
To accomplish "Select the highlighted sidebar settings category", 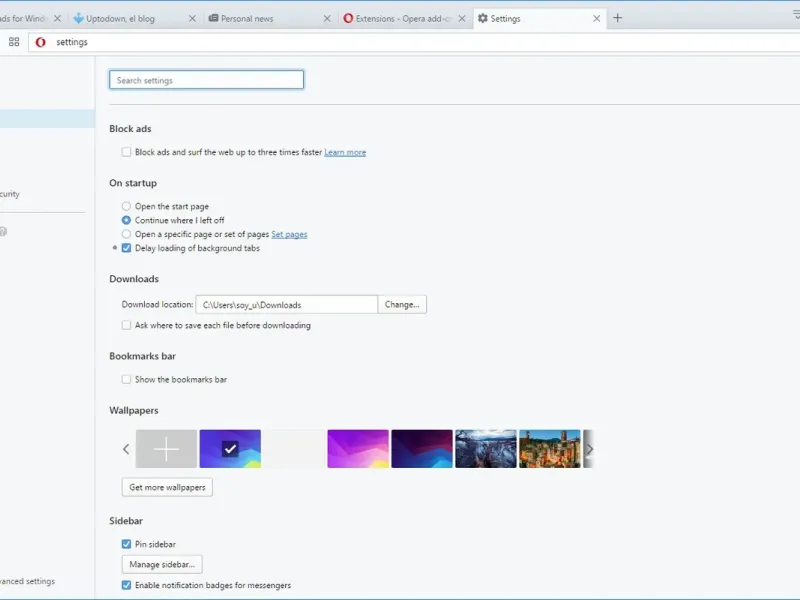I will 47,118.
